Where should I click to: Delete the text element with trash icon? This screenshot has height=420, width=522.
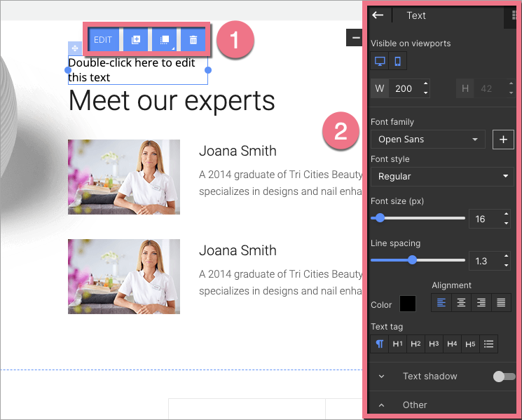tap(193, 40)
